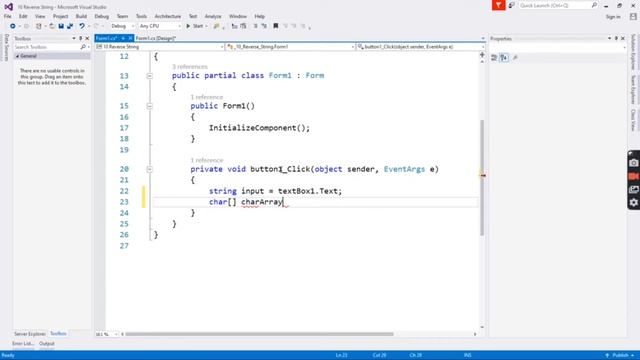Click the vertical scrollbar thumb in editor
The height and width of the screenshot is (360, 640).
(482, 178)
